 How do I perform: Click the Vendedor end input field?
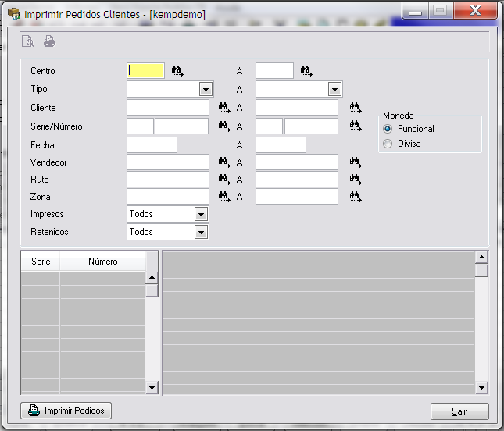(x=297, y=162)
